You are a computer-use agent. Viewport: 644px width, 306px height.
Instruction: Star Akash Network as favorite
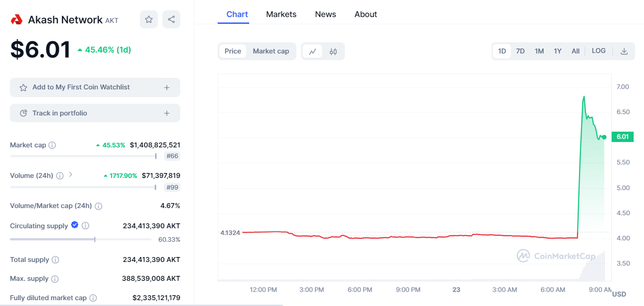point(149,19)
